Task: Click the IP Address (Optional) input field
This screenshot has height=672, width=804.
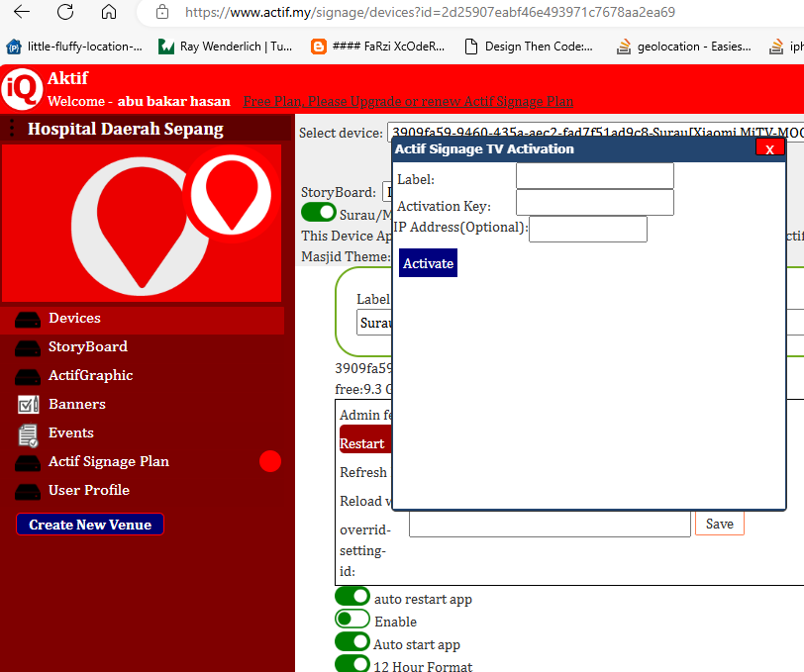Action: coord(588,229)
